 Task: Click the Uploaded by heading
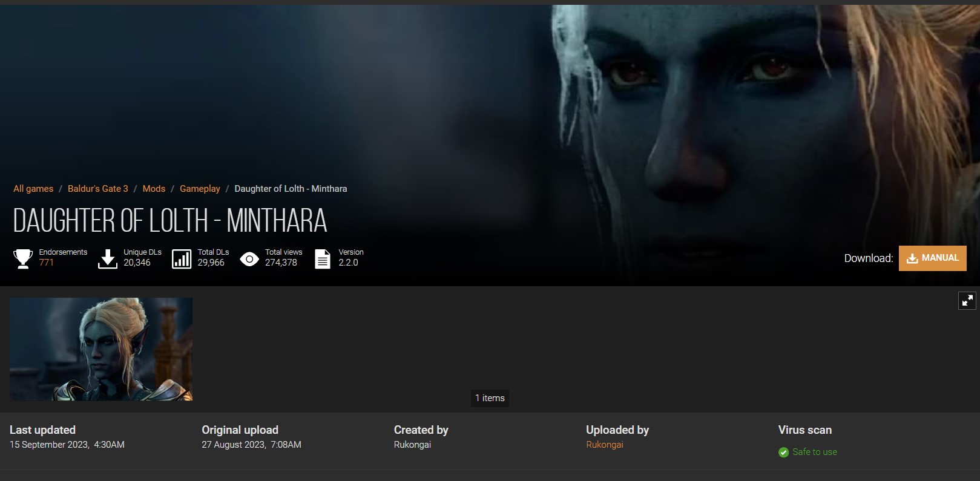pos(617,430)
